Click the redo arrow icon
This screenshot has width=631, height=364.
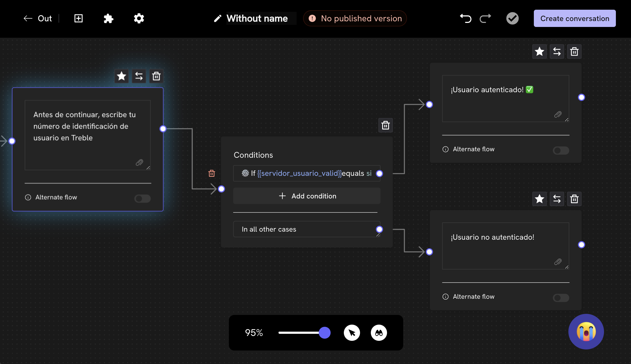pos(485,19)
